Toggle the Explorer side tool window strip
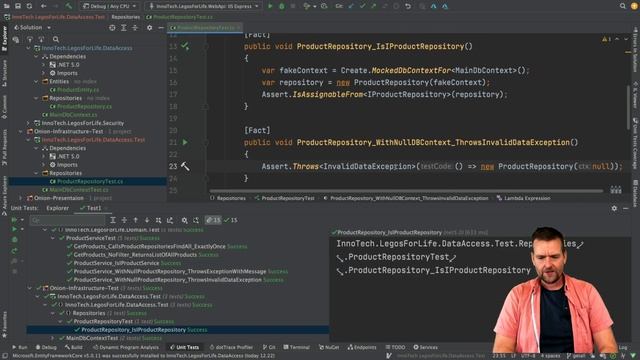 [x=4, y=38]
